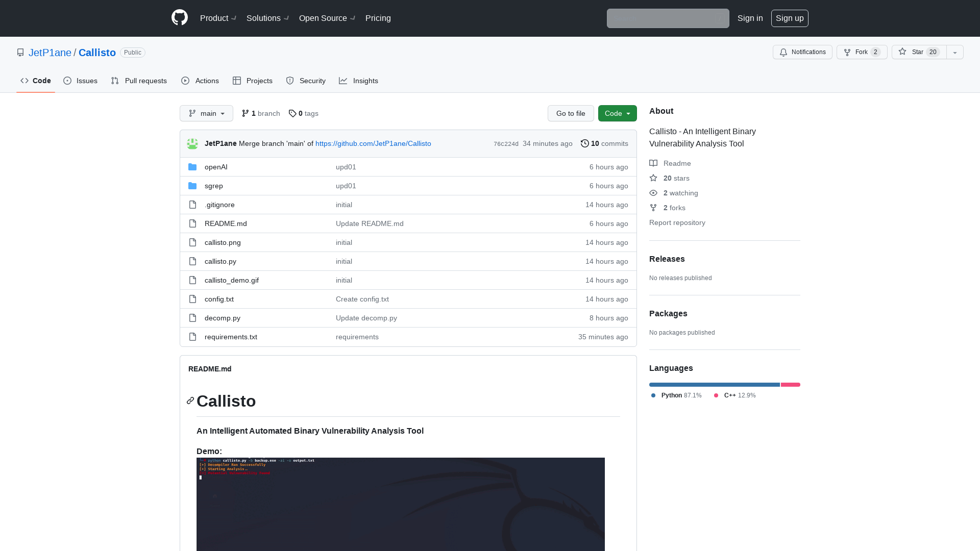Image resolution: width=980 pixels, height=551 pixels.
Task: Click the tag icon next to 0 tags
Action: pos(292,113)
